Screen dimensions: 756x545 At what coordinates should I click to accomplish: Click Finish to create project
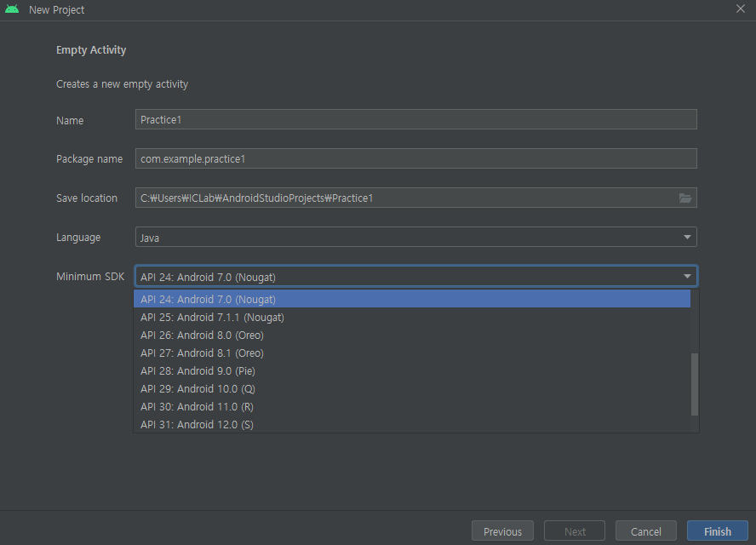[x=718, y=531]
